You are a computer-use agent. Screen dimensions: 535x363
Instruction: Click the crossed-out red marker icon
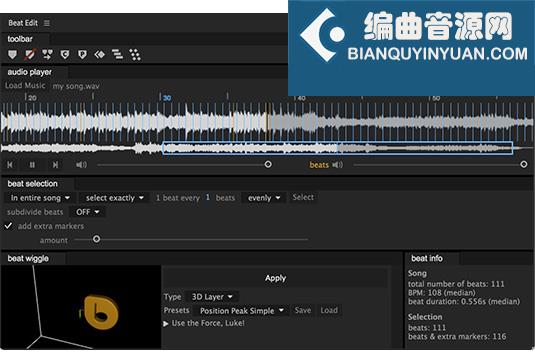(30, 55)
